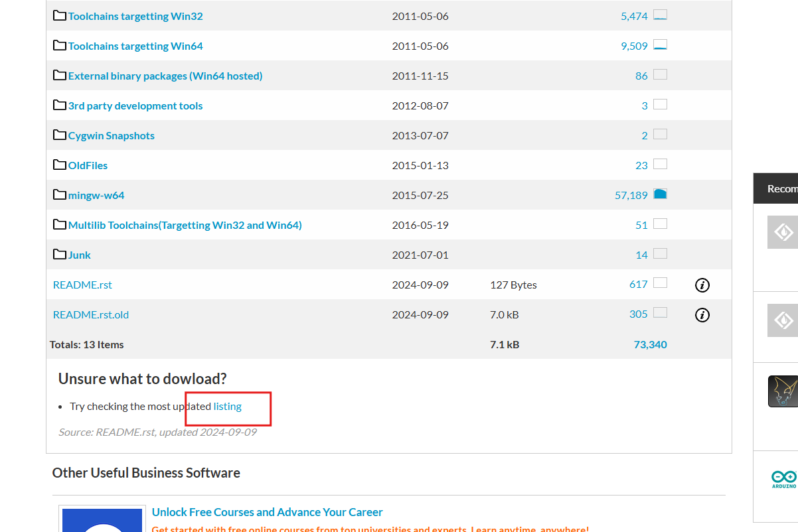The width and height of the screenshot is (798, 532).
Task: Open 3rd party development tools folder
Action: 135,105
